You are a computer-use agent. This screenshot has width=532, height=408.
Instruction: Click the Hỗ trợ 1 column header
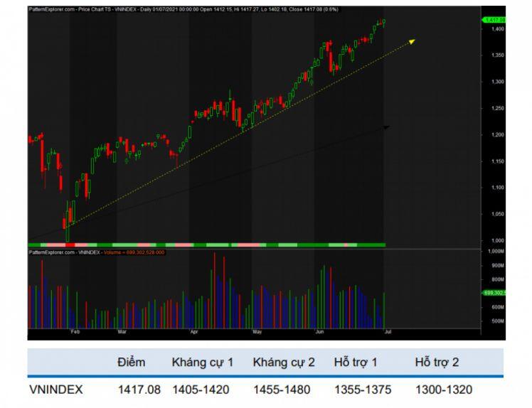(356, 363)
